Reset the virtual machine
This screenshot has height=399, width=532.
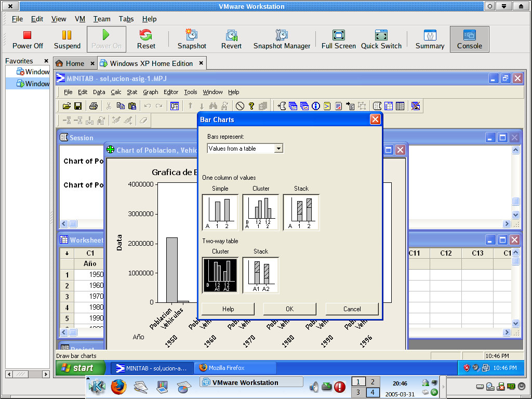[x=146, y=39]
